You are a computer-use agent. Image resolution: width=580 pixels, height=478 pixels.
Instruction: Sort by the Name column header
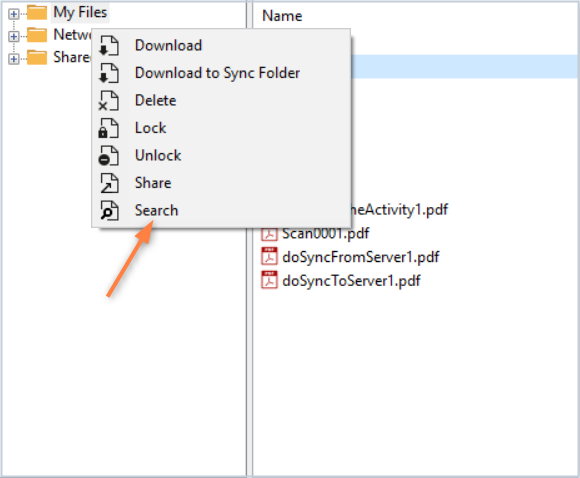point(282,16)
